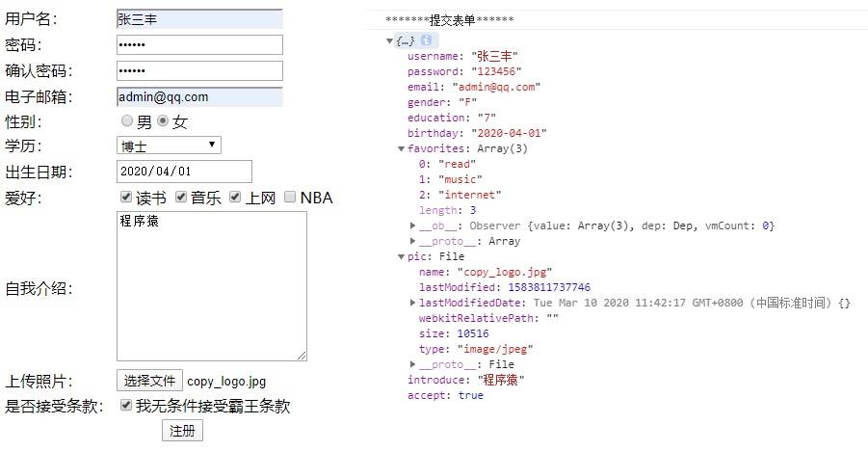
Task: Click the info icon beside the object
Action: (426, 40)
